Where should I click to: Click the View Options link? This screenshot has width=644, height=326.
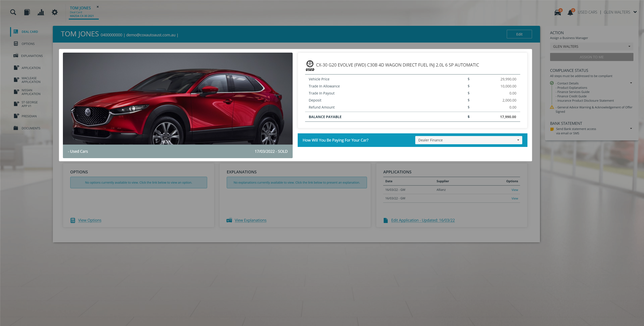(90, 220)
